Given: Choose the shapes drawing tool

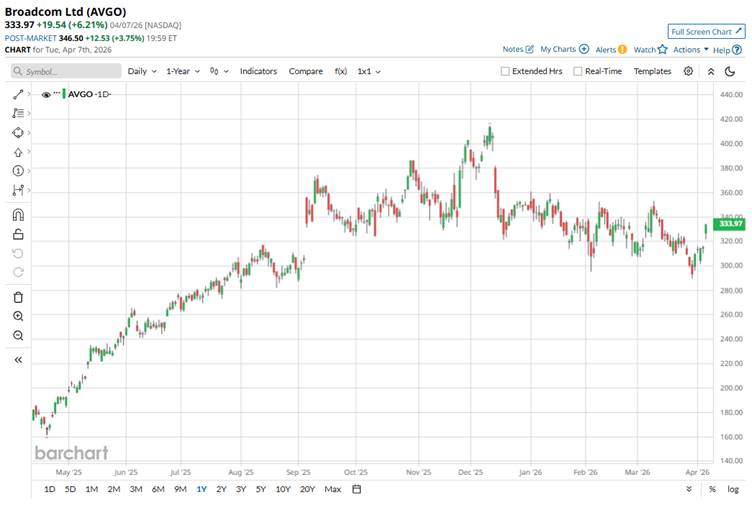Looking at the screenshot, I should click(x=18, y=133).
